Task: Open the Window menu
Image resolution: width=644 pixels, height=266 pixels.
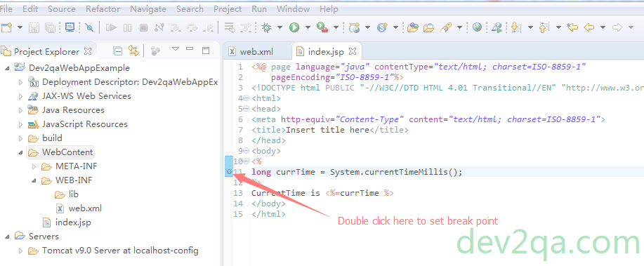Action: [x=293, y=8]
